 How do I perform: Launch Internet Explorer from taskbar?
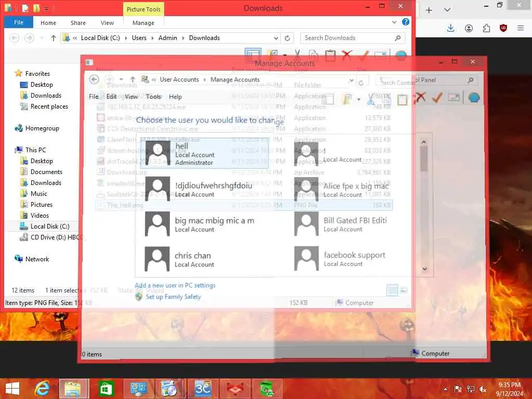(x=43, y=389)
